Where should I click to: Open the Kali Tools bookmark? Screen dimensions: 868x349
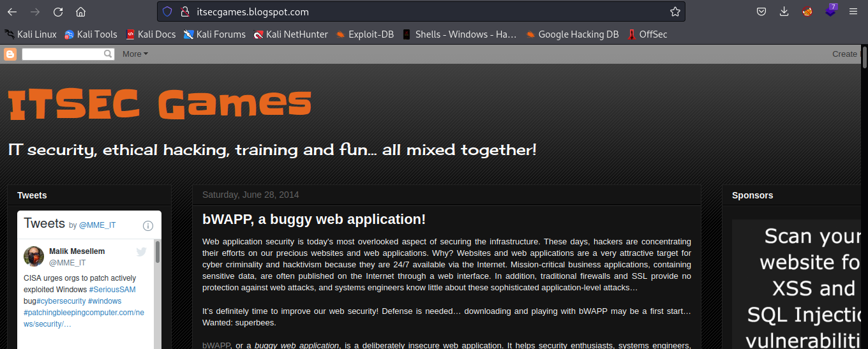(x=91, y=34)
